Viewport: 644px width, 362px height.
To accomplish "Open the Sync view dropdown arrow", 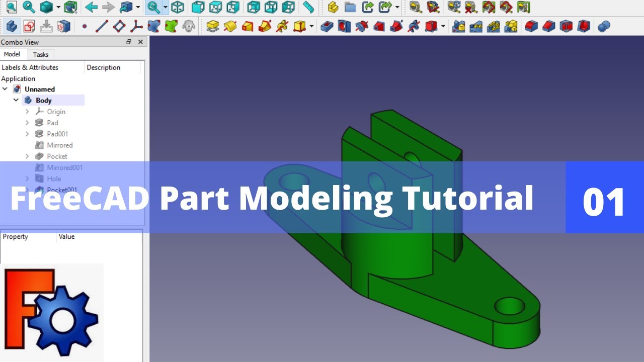I will click(165, 7).
